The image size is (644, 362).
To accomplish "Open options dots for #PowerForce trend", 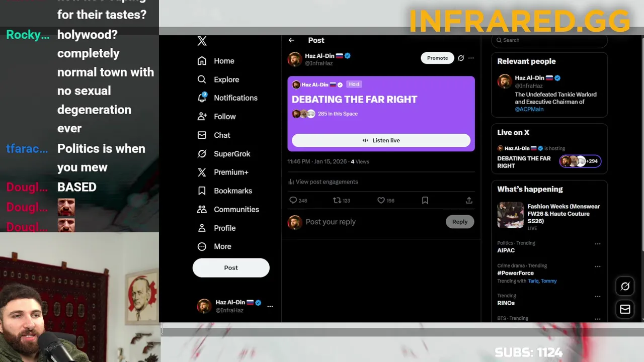I will 598,266.
